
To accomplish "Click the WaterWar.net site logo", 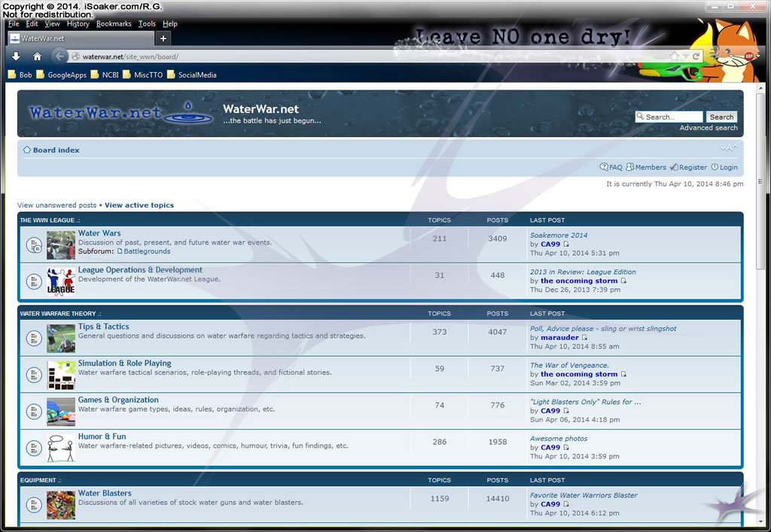I will (x=120, y=113).
